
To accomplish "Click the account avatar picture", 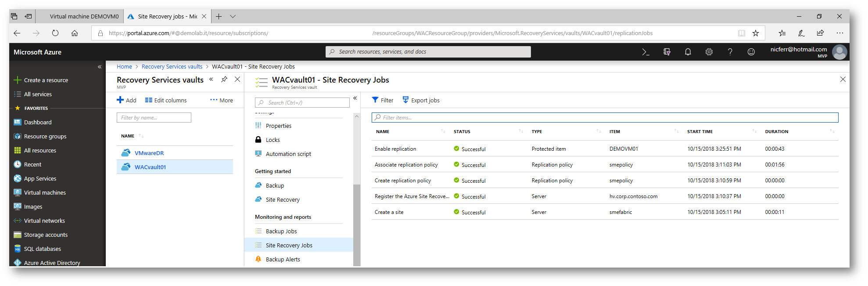I will [839, 52].
